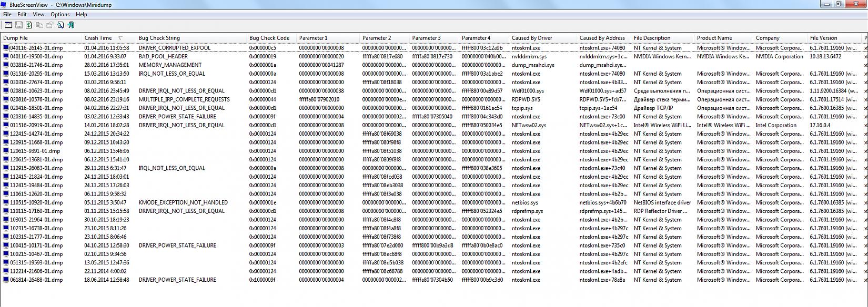Viewport: 868px width, 307px height.
Task: Click dump icon beside 011516-20919-01.dmp
Action: (x=6, y=125)
